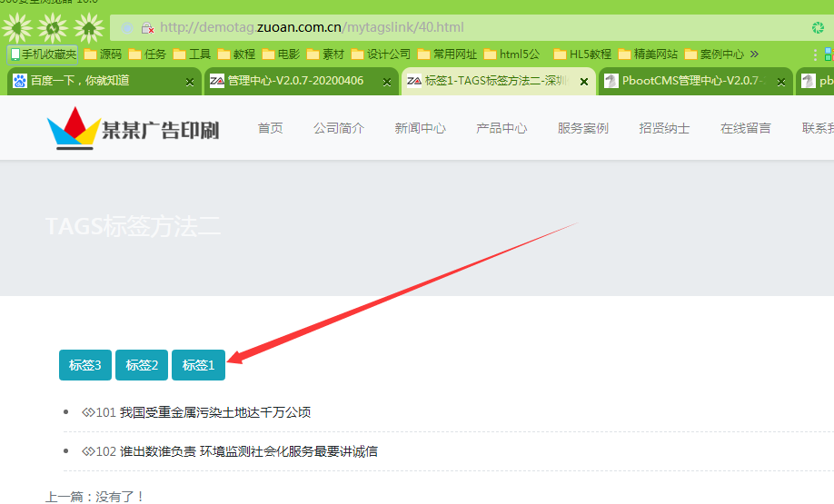Open article 101 我国受重金属污染土地达千万公顷
The height and width of the screenshot is (504, 834).
tap(214, 412)
